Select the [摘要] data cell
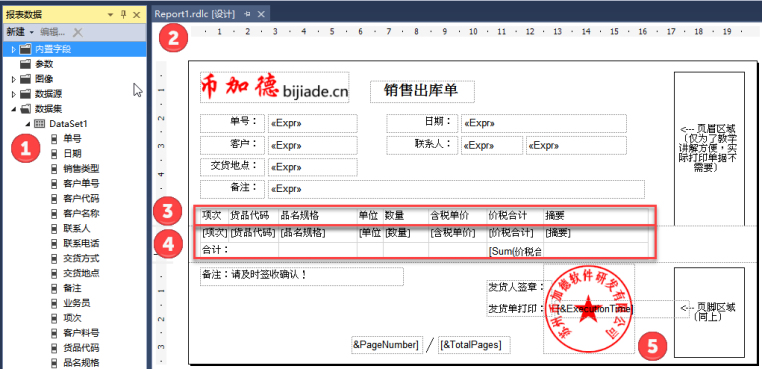This screenshot has height=369, width=762. coord(596,233)
